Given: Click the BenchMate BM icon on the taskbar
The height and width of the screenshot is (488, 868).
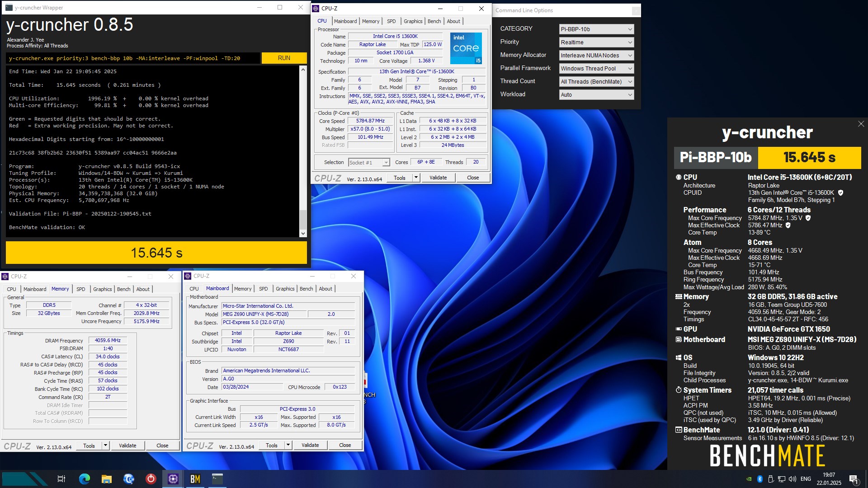Looking at the screenshot, I should coord(195,479).
